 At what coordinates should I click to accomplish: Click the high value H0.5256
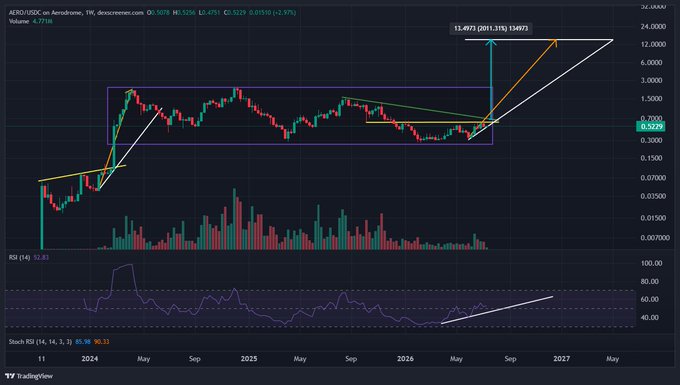184,13
